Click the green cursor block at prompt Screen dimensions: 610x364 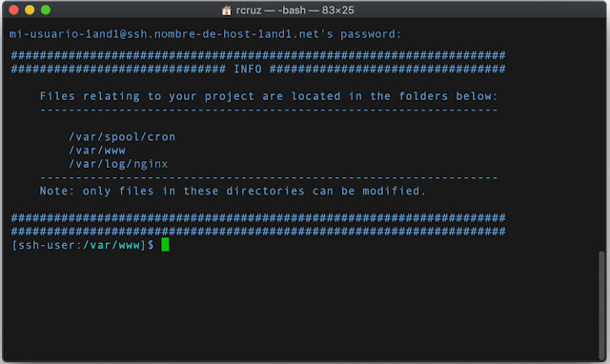(x=165, y=245)
